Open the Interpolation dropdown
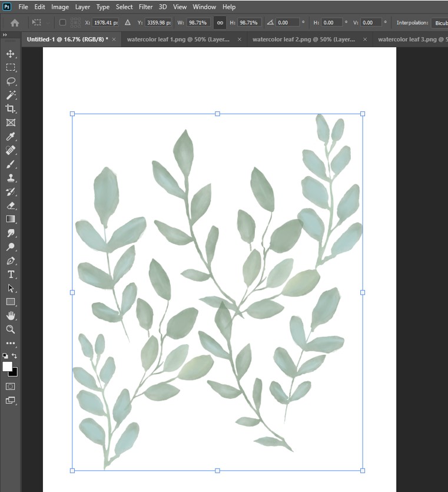 (x=439, y=23)
